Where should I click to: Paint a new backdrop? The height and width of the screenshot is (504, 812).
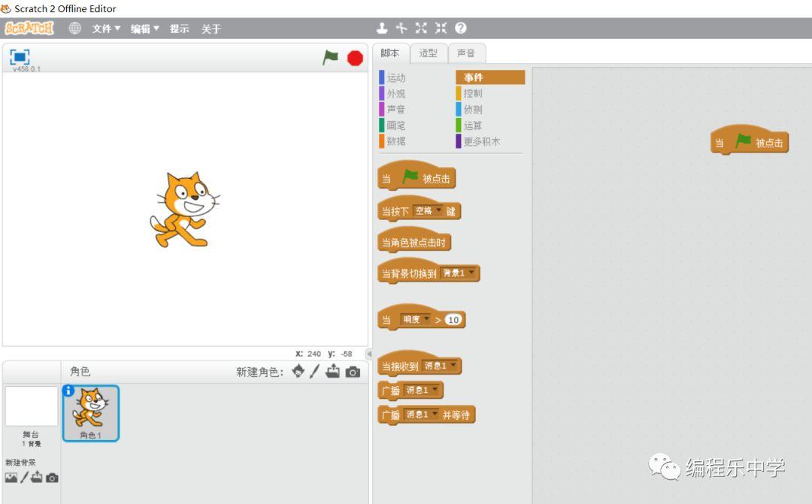tap(24, 477)
